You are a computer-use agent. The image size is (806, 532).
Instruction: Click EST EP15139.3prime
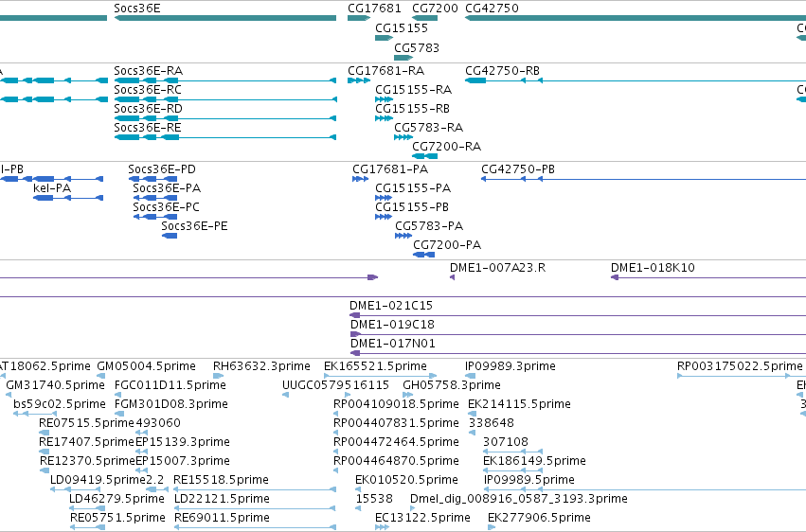coord(183,443)
